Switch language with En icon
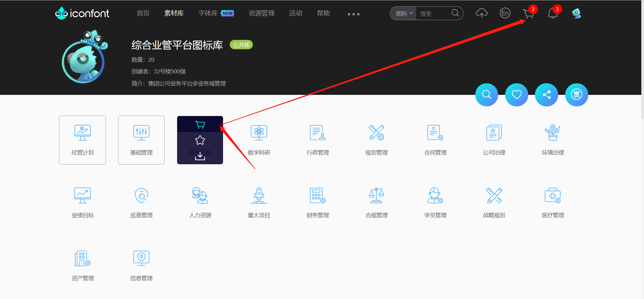This screenshot has height=299, width=644. coord(505,13)
